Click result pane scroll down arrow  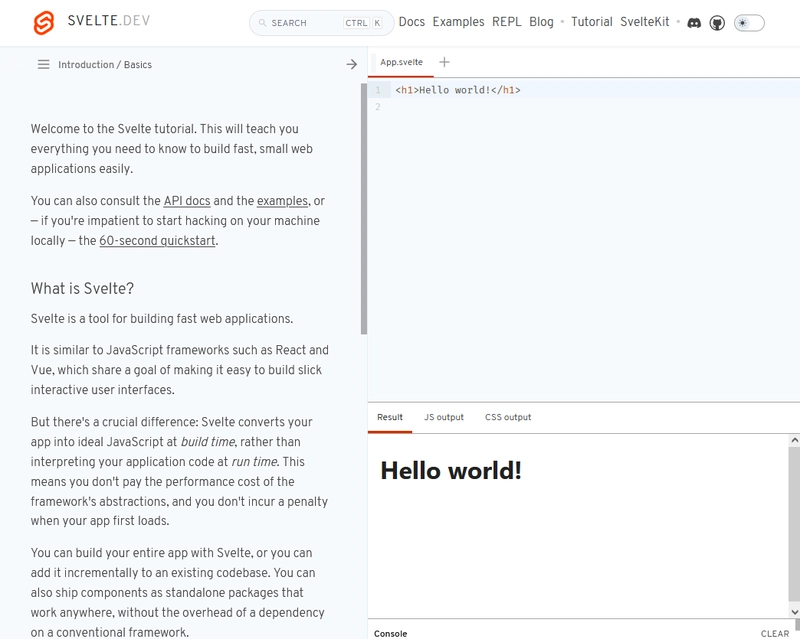point(794,611)
